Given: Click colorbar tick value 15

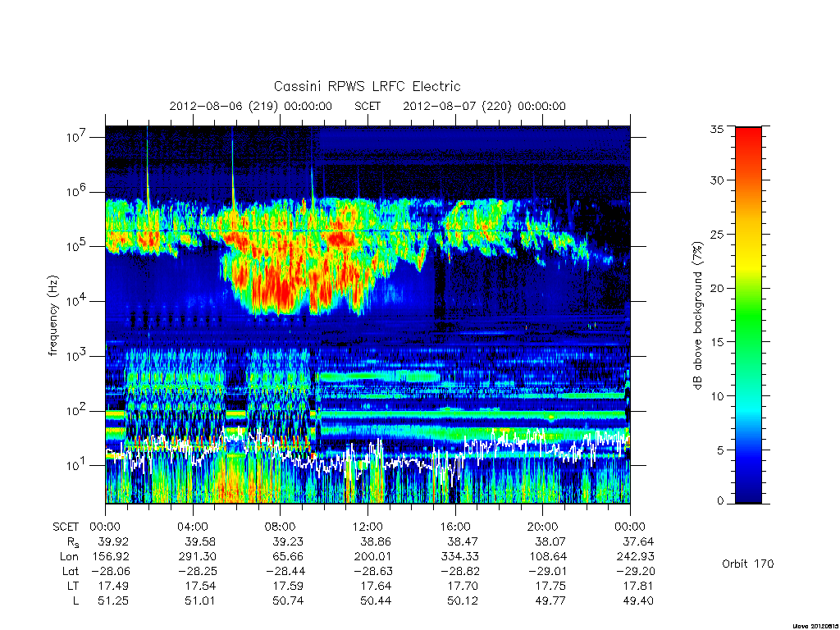Looking at the screenshot, I should [x=716, y=342].
